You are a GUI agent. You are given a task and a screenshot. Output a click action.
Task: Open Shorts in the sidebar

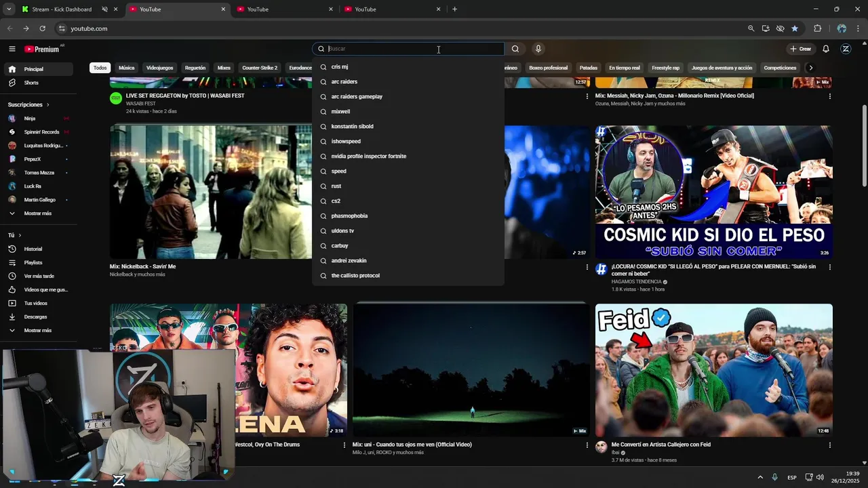37,83
